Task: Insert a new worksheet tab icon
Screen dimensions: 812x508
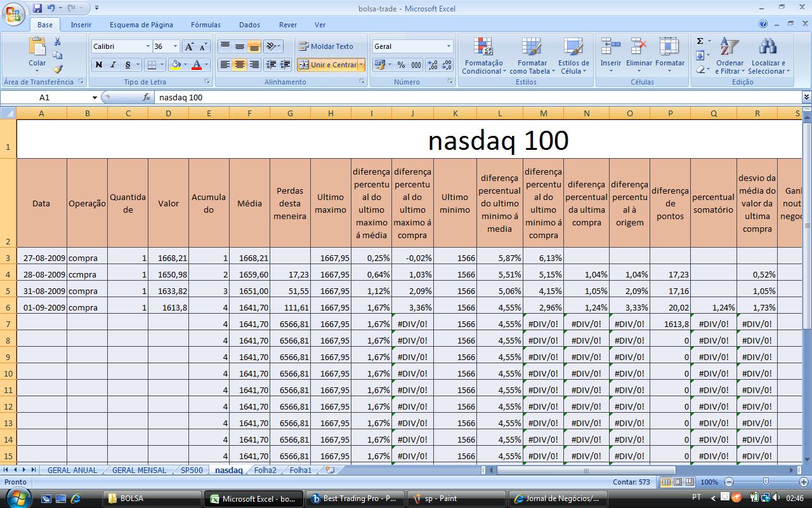Action: click(329, 470)
